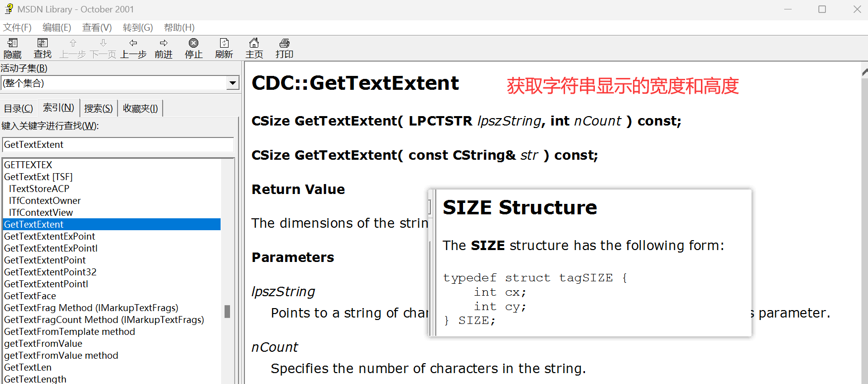The image size is (868, 384).
Task: Select GetTextExtentPointI index entry
Action: (46, 284)
